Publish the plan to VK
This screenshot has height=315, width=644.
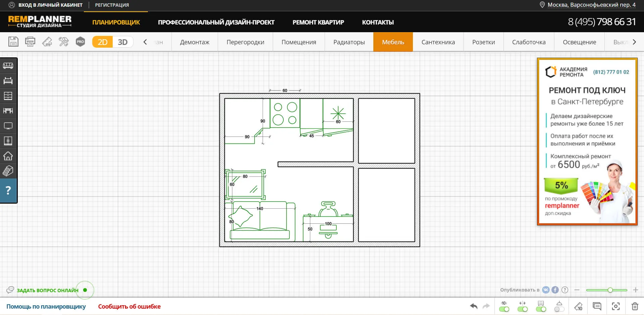click(x=546, y=290)
